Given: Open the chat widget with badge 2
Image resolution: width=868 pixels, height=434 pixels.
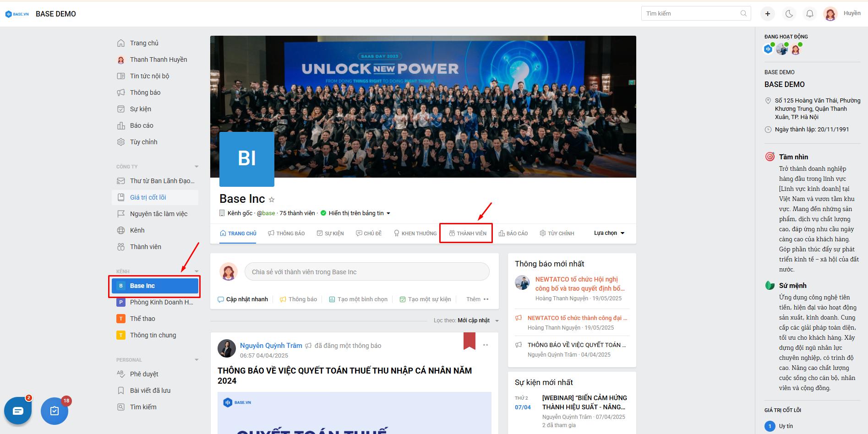Looking at the screenshot, I should point(18,411).
